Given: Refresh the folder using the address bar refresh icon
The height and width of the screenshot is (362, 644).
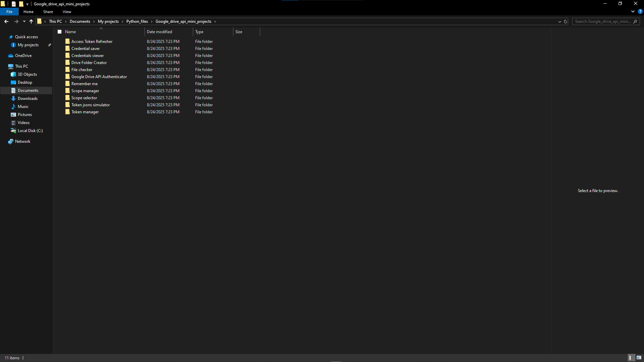Looking at the screenshot, I should [x=565, y=21].
